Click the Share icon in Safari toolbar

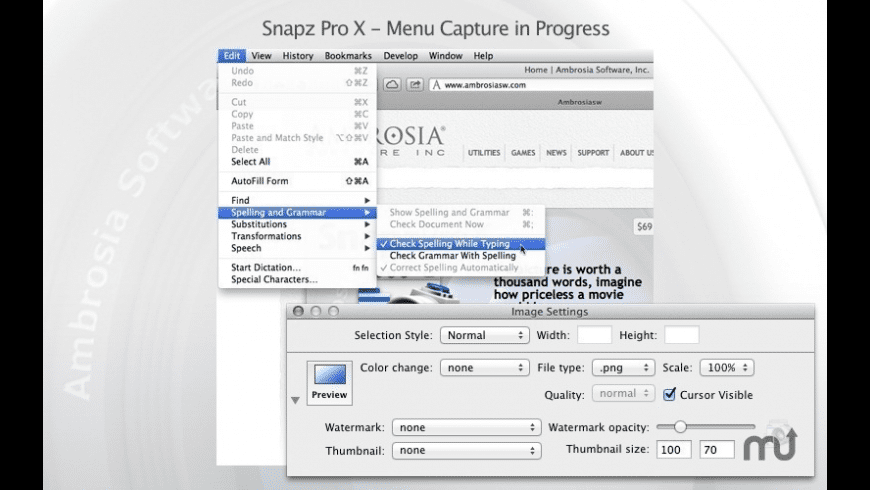click(414, 84)
